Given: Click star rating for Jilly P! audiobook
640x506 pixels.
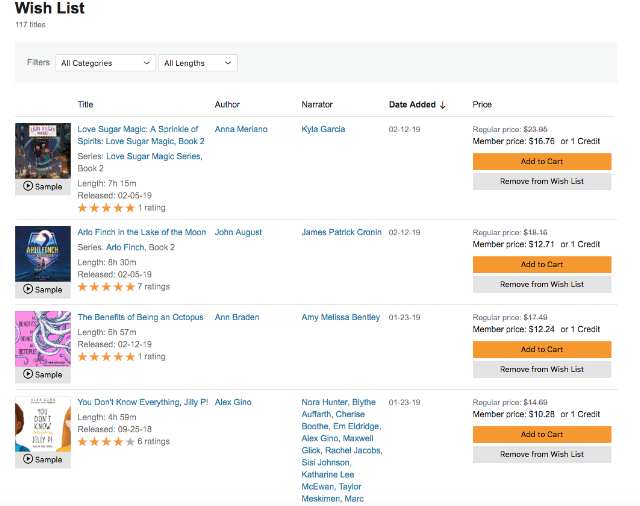Looking at the screenshot, I should coord(106,441).
